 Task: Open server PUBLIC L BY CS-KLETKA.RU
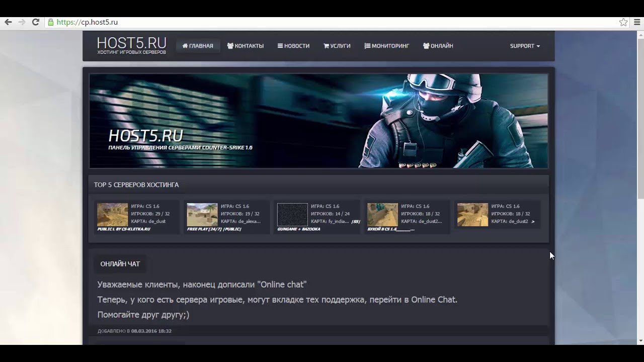click(x=124, y=229)
